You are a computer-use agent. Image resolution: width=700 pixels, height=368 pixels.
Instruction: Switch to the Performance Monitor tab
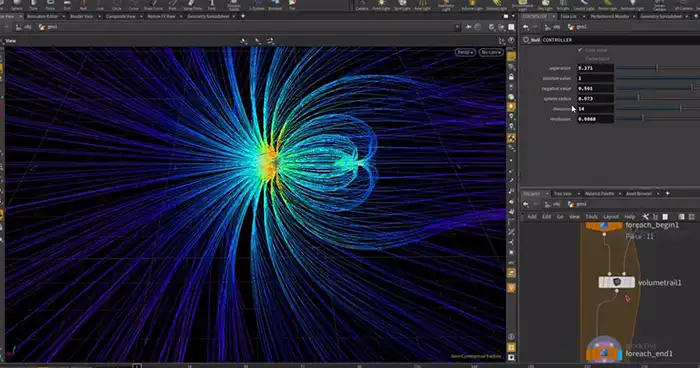pyautogui.click(x=609, y=17)
